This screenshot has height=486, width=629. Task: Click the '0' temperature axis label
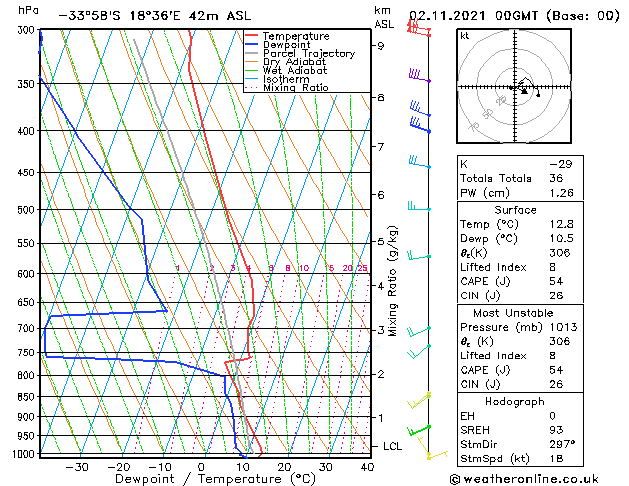(201, 467)
